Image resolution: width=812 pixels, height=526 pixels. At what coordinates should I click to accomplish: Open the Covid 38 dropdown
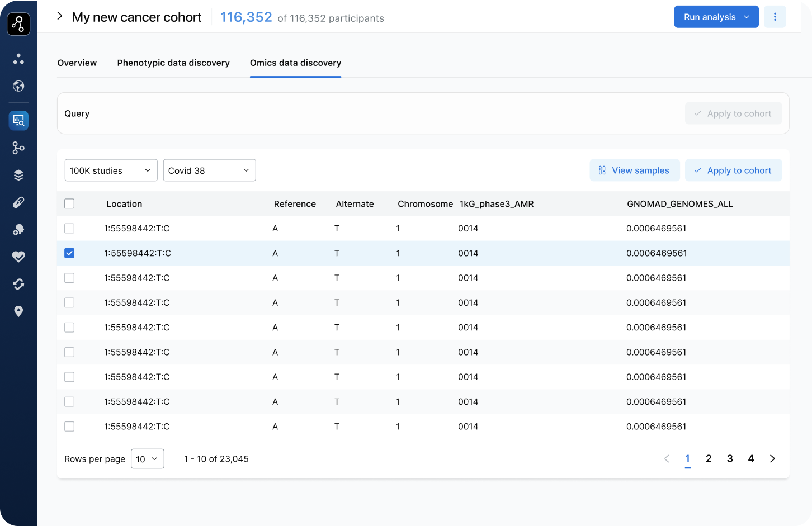(210, 170)
